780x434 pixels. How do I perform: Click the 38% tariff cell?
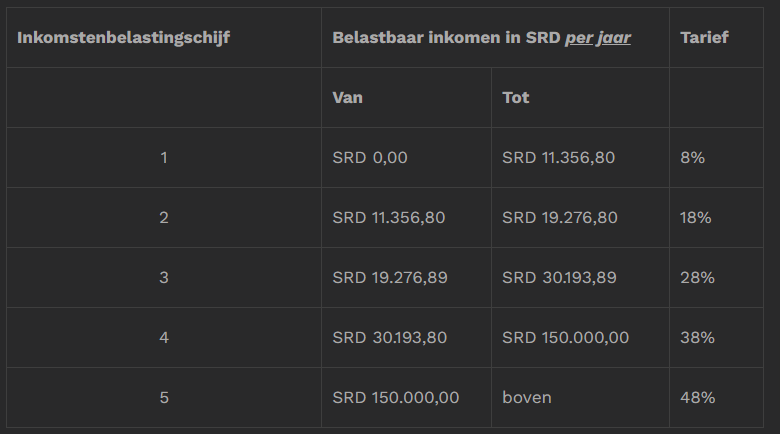tap(697, 338)
